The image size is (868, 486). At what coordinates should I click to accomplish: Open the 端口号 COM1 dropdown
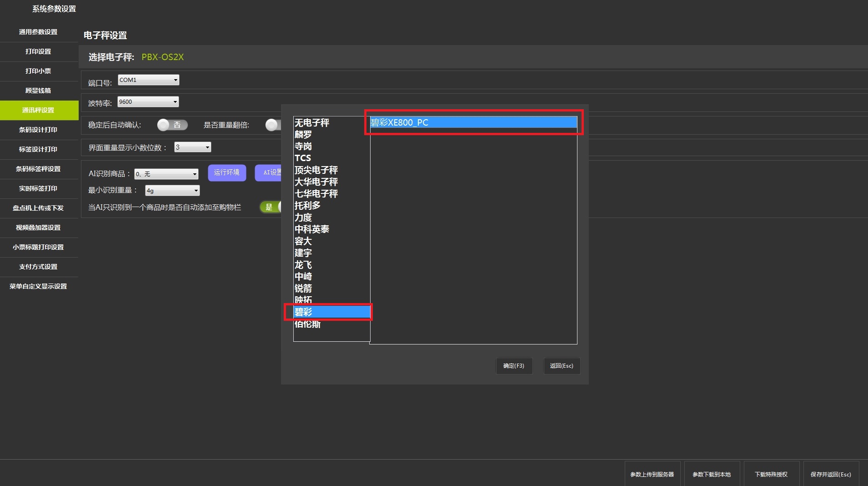[x=148, y=80]
